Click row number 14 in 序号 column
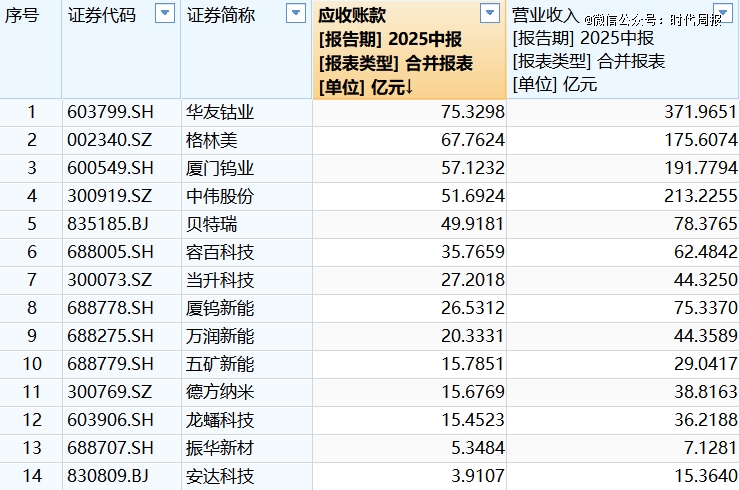 pos(31,476)
